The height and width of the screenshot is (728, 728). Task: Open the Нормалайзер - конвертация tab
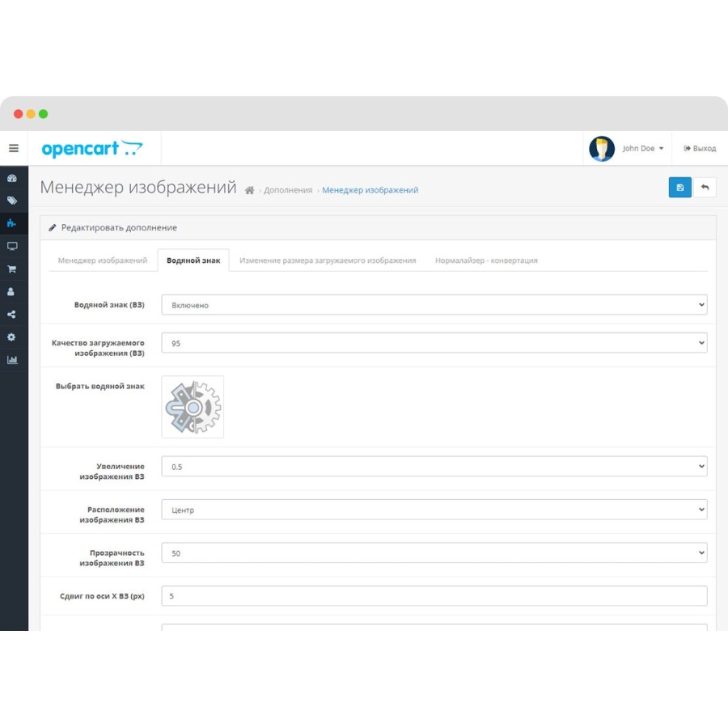[486, 260]
